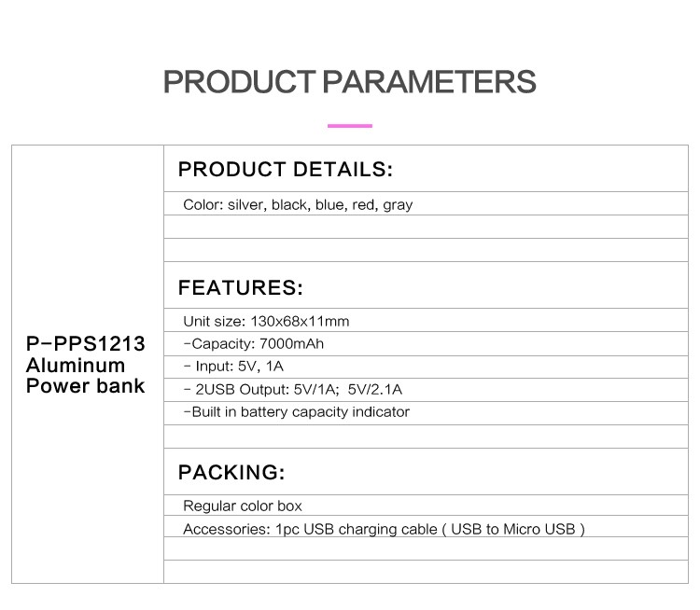Click the PRODUCT PARAMETERS heading
The height and width of the screenshot is (610, 700).
pyautogui.click(x=350, y=82)
